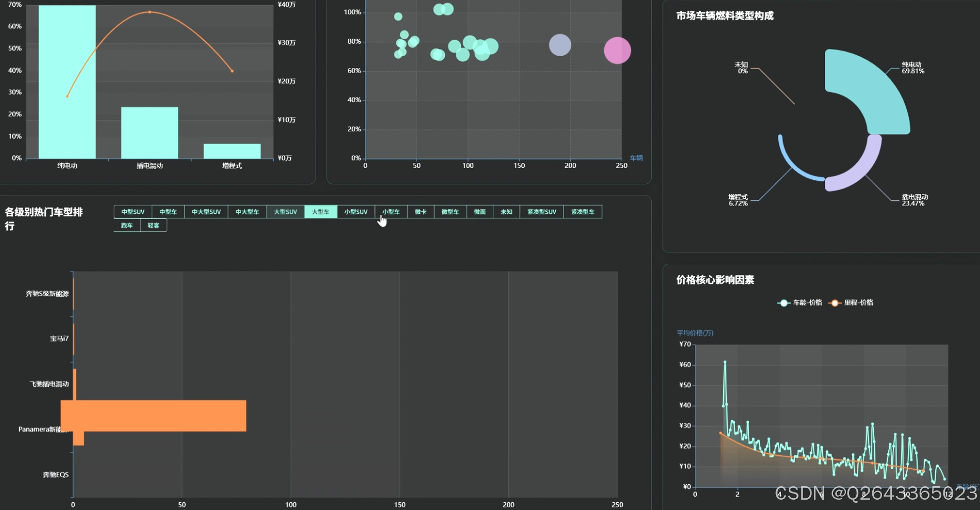
Task: Click the 未知 0% pie label
Action: (x=741, y=67)
